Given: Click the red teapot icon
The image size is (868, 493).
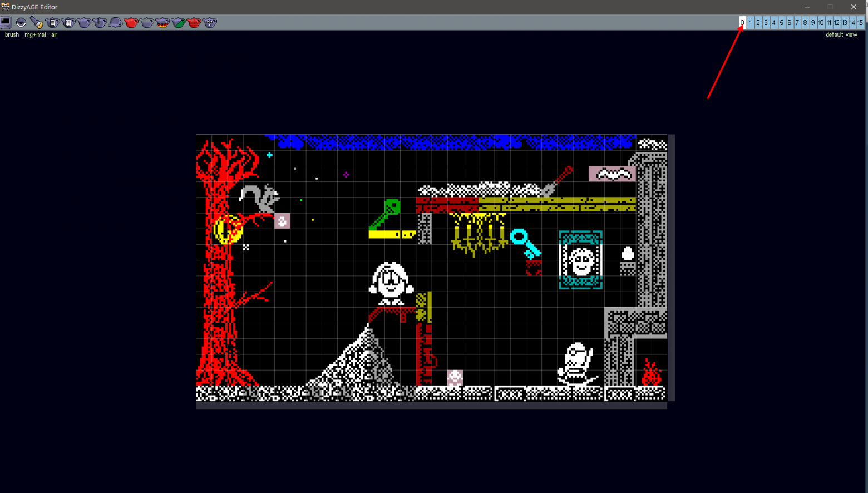Looking at the screenshot, I should coord(131,22).
